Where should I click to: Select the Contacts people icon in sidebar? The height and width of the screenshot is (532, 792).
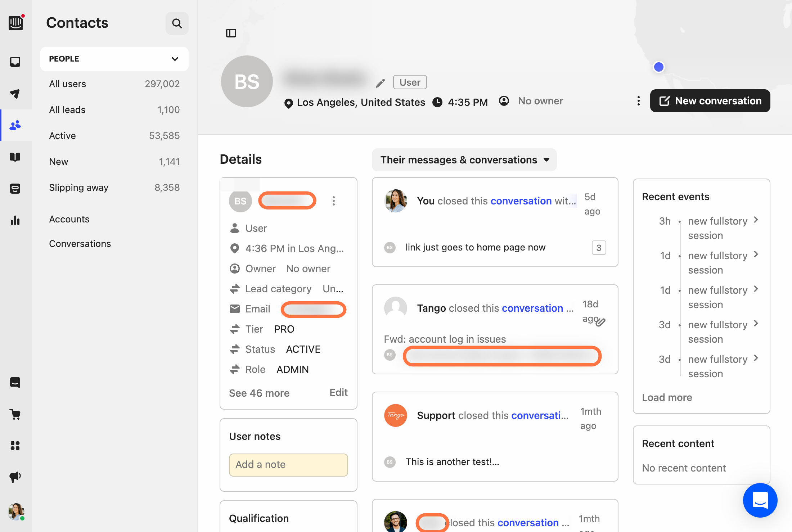[15, 125]
